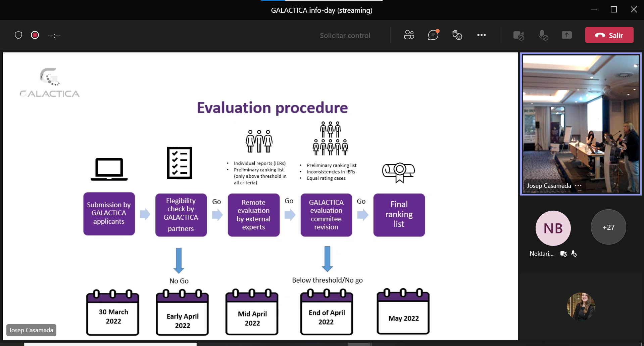644x346 pixels.
Task: Click the woman's profile photo avatar
Action: (581, 306)
